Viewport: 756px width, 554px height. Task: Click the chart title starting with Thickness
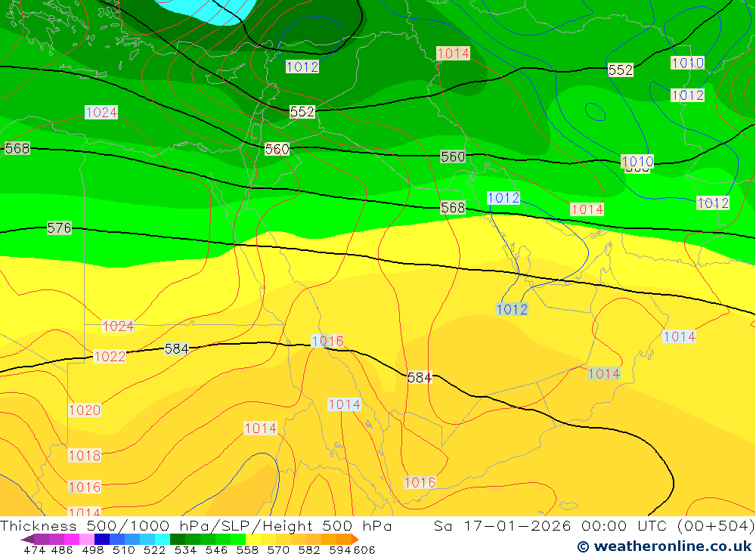196,525
